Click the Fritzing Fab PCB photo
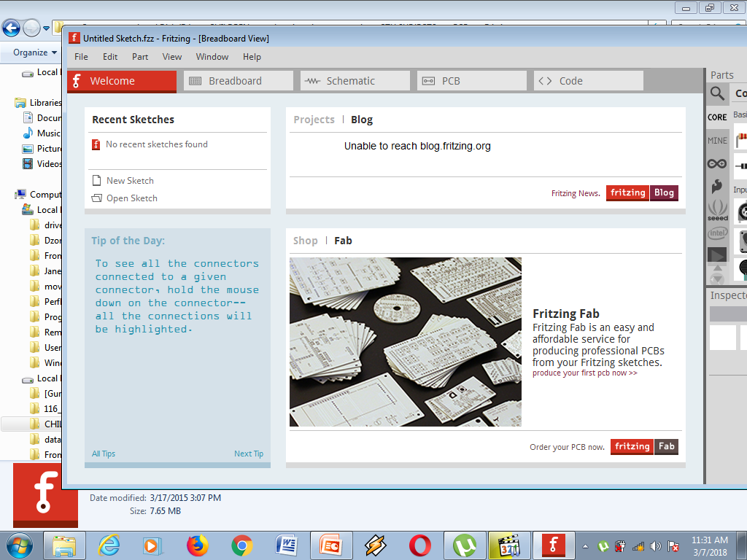 (406, 342)
